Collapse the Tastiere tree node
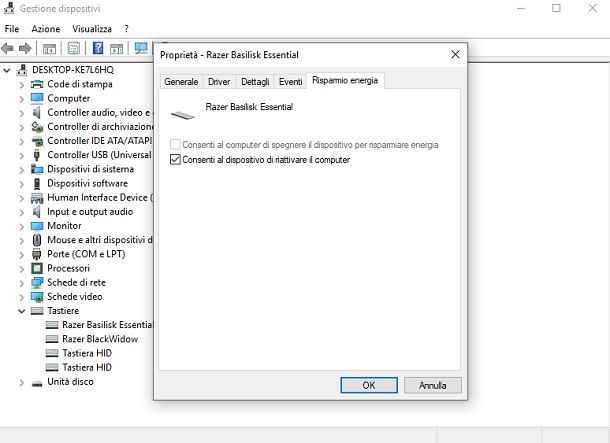This screenshot has height=443, width=610. 22,311
